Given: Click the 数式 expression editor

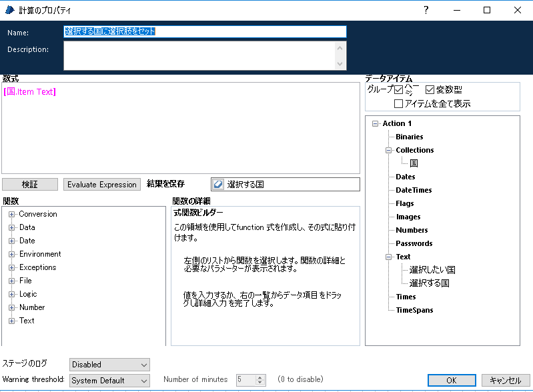Looking at the screenshot, I should pos(181,128).
